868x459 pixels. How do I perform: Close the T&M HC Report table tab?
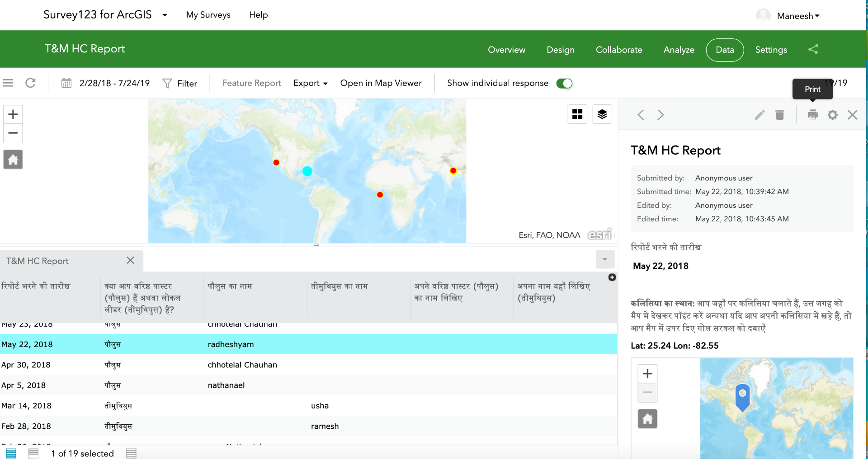pos(130,260)
